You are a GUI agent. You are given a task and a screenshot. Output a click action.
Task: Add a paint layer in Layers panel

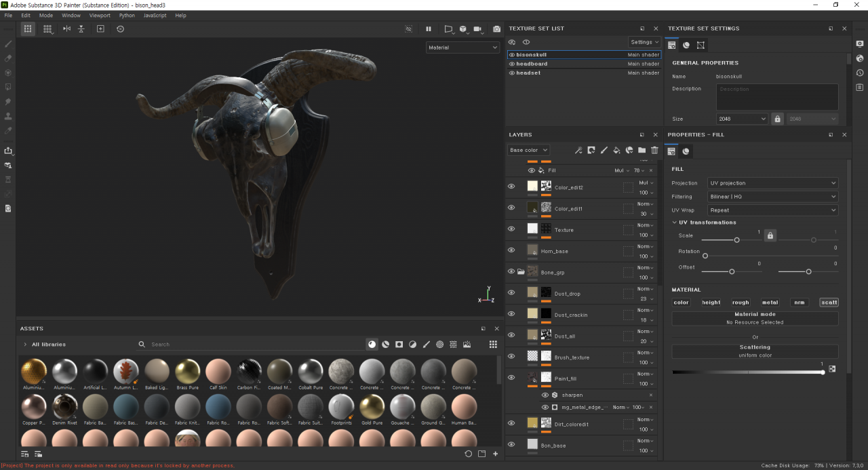pos(604,150)
